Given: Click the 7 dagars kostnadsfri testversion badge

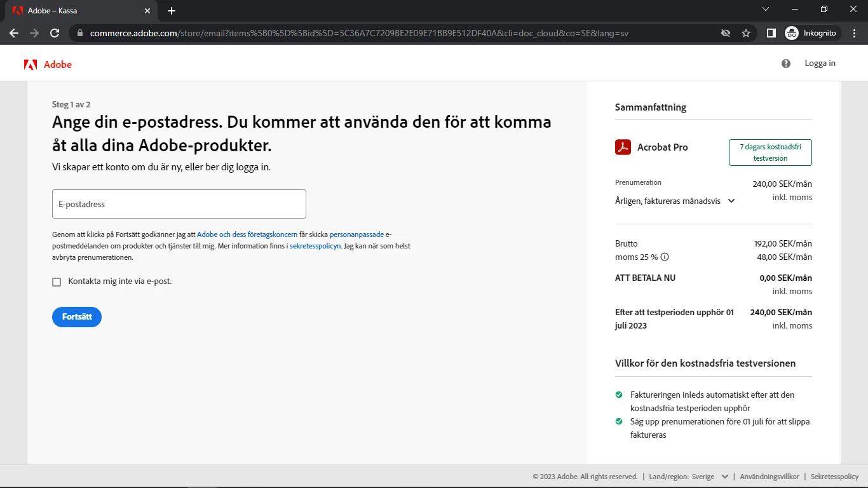Looking at the screenshot, I should click(x=770, y=152).
